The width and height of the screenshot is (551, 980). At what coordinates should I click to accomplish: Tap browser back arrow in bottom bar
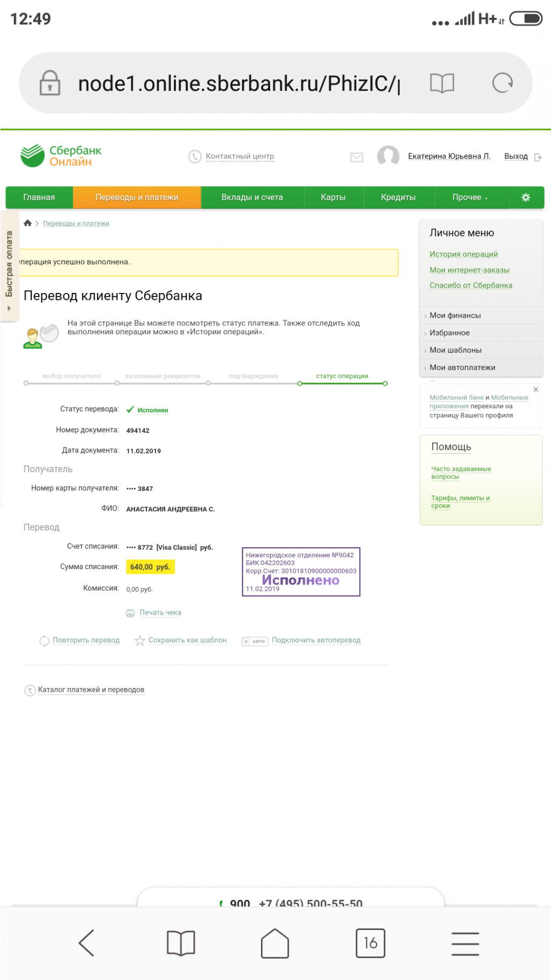87,943
